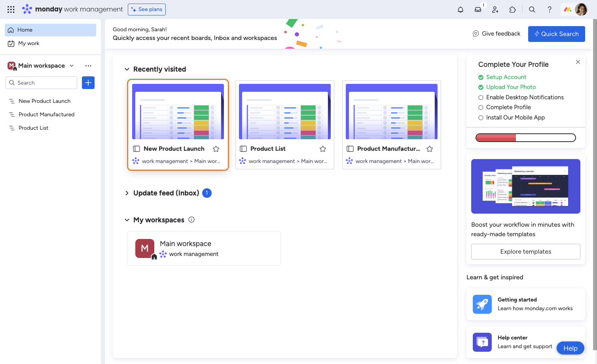597x364 pixels.
Task: Click Complete Profile checklist circle
Action: pos(481,107)
